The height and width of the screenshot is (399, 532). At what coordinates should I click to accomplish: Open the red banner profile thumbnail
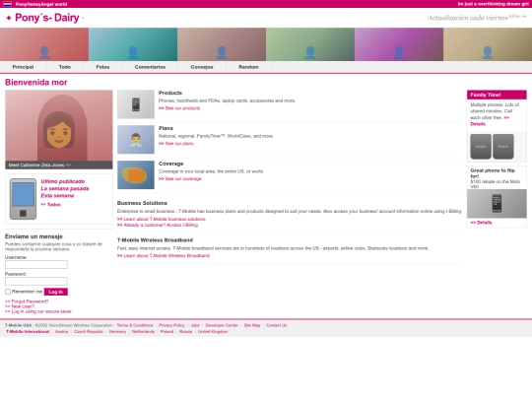(44, 44)
